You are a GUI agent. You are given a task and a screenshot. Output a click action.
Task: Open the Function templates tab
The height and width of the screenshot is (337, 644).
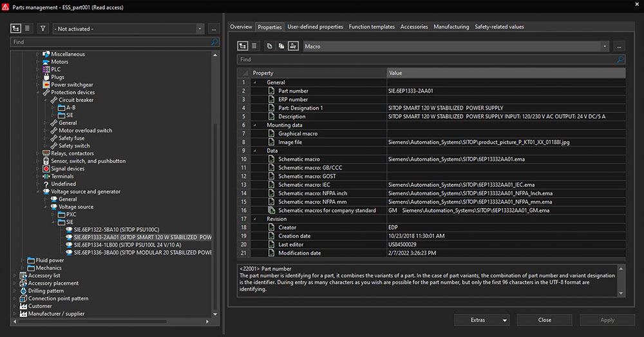coord(372,26)
